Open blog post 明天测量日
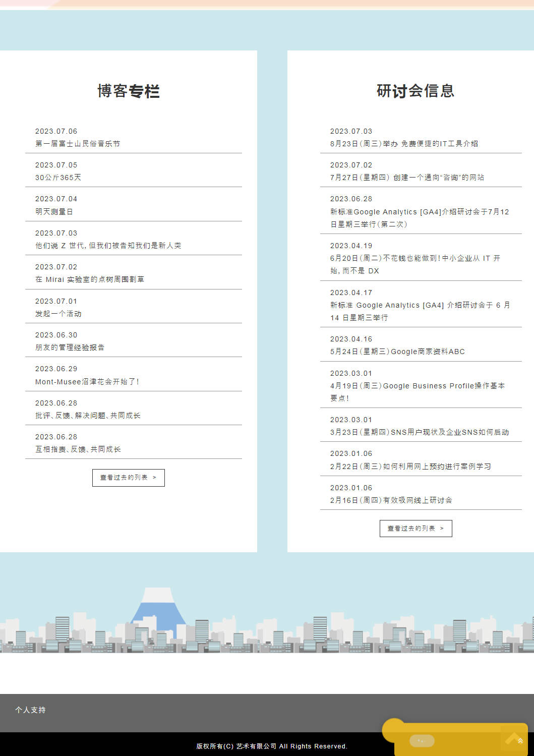The height and width of the screenshot is (756, 534). click(54, 212)
